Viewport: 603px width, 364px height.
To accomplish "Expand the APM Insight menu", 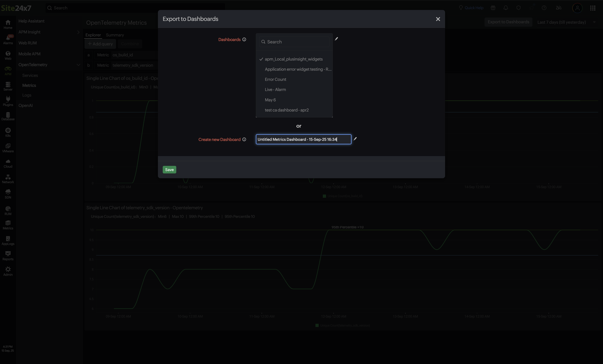I will 78,32.
